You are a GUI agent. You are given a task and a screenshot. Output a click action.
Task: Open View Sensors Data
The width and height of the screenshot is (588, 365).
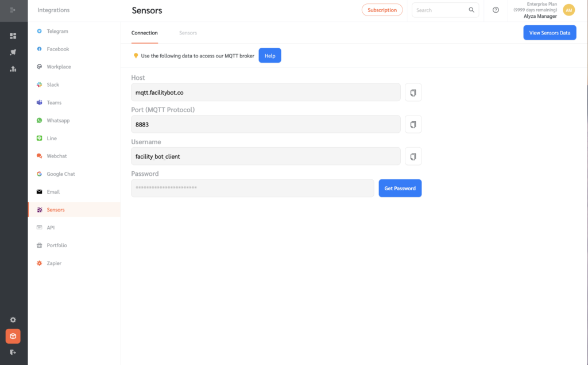coord(549,33)
